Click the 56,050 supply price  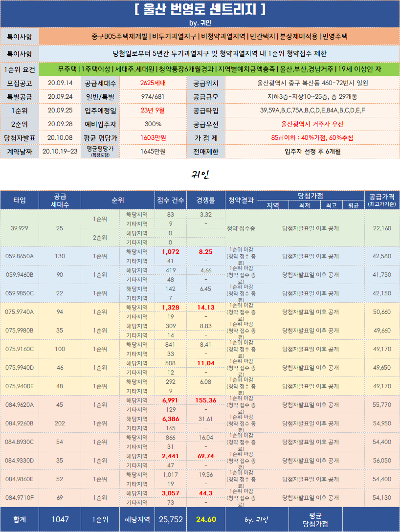tap(382, 461)
